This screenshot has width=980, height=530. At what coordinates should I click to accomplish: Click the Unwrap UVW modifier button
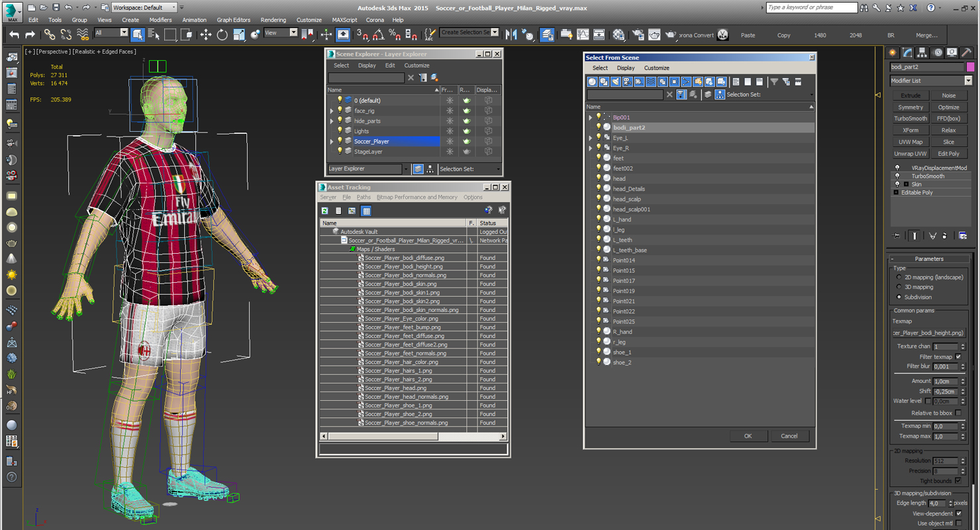910,154
